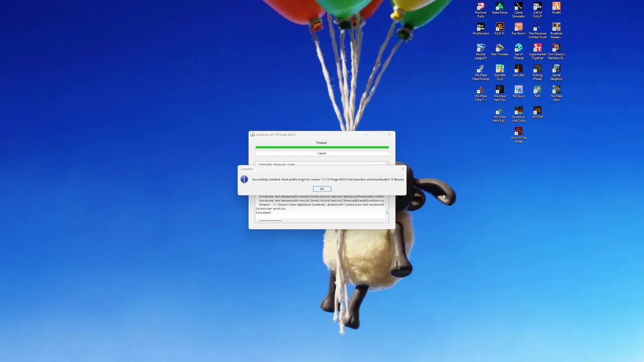Select the Stumble Guys desktop icon
Screen dimensions: 644x362
point(500,73)
